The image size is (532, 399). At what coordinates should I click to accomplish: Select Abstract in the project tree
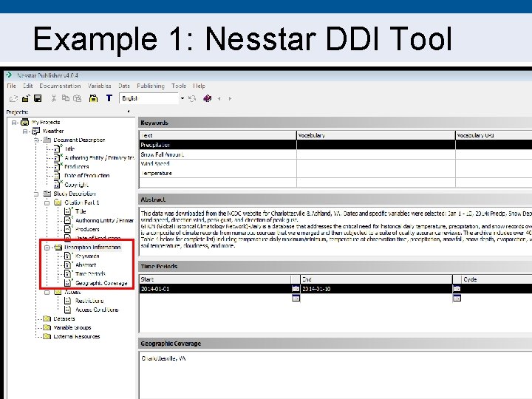[86, 265]
